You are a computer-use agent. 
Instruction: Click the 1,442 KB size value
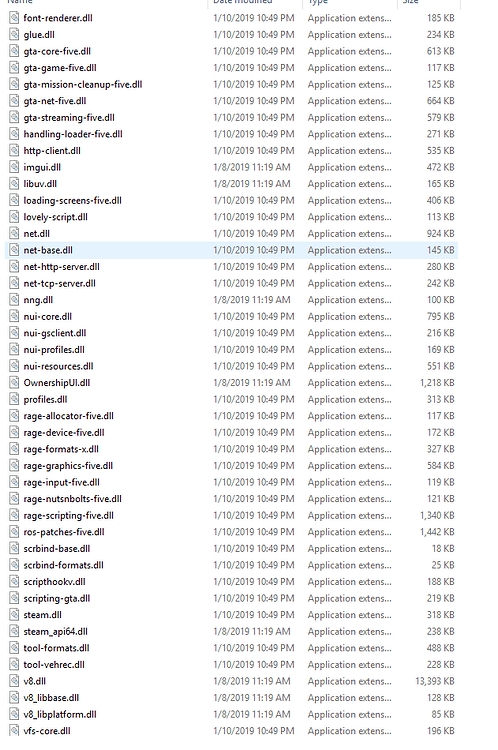click(x=437, y=532)
